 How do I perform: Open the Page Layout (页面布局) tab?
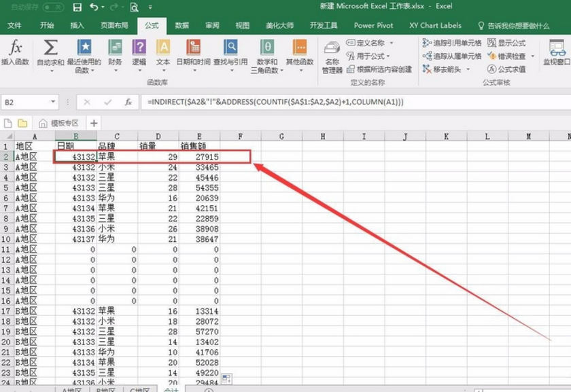114,25
